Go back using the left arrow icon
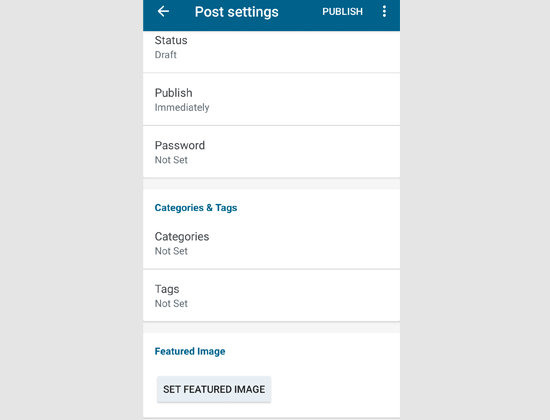The height and width of the screenshot is (420, 550). 163,12
